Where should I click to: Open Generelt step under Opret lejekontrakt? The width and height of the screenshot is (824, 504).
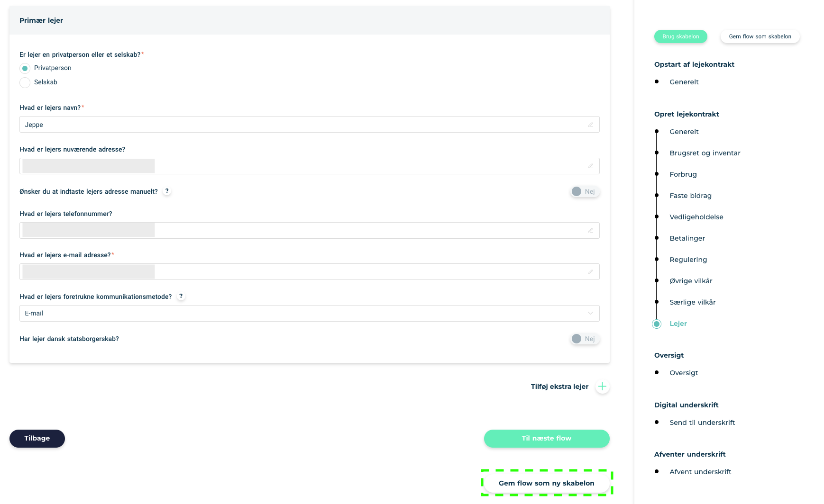coord(684,132)
